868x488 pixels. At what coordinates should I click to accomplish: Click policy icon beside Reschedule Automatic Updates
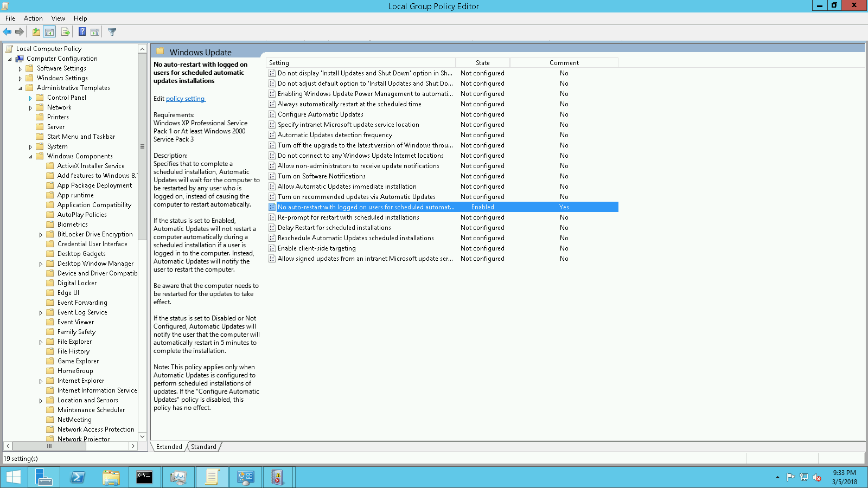coord(272,238)
